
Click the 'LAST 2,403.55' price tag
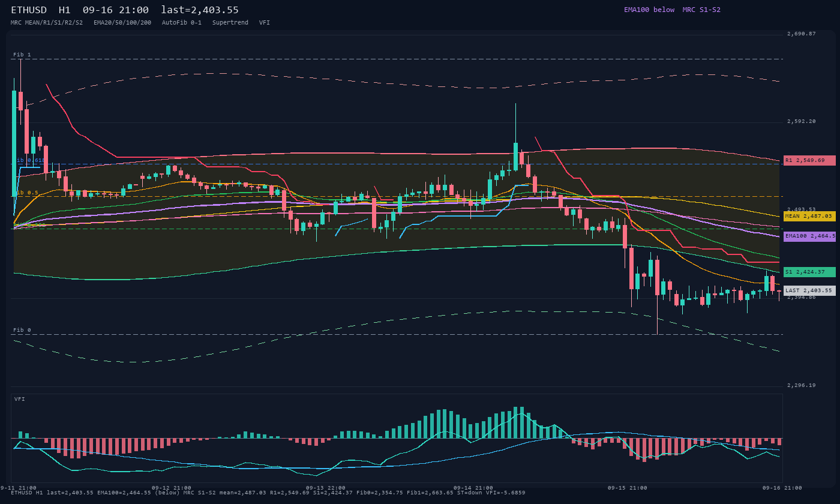click(809, 290)
